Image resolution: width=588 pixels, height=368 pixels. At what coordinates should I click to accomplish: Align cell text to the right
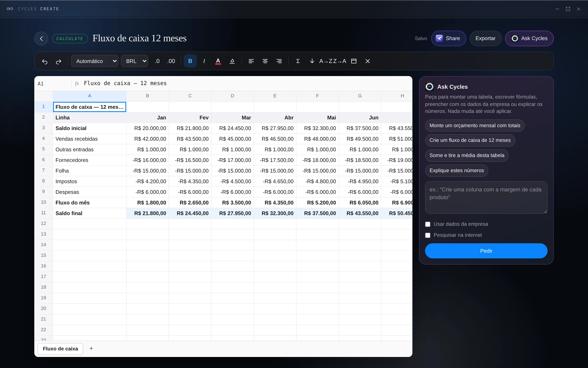(x=279, y=61)
